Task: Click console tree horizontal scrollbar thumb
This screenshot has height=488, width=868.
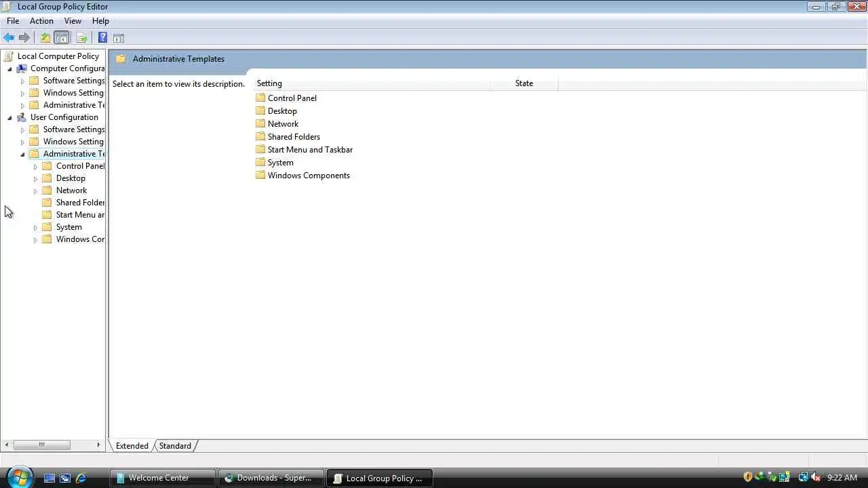Action: click(x=42, y=445)
